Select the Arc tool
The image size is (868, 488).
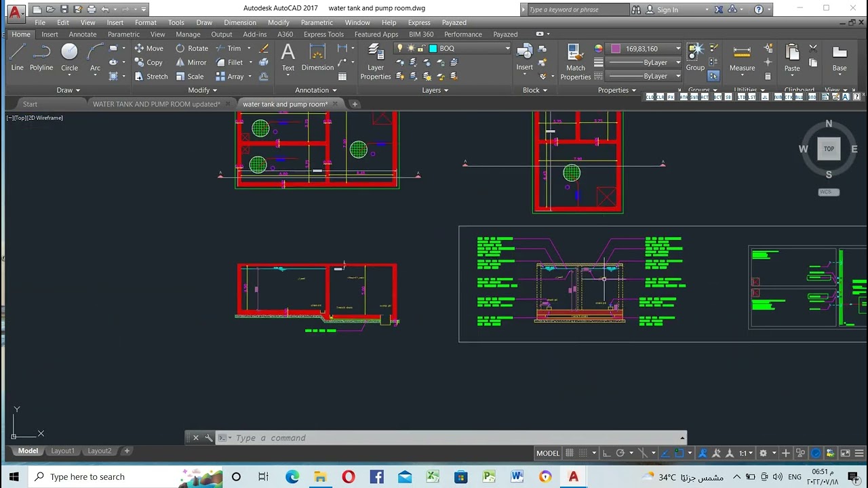95,57
